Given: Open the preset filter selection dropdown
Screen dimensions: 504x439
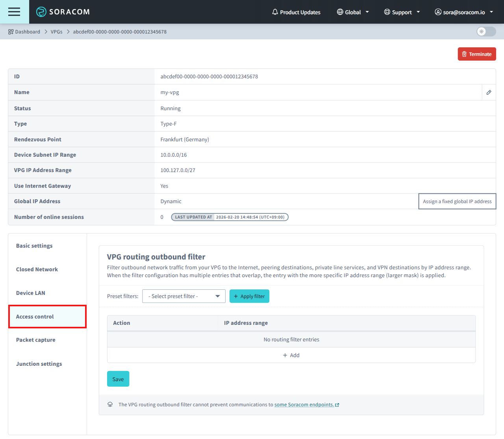Looking at the screenshot, I should click(183, 296).
